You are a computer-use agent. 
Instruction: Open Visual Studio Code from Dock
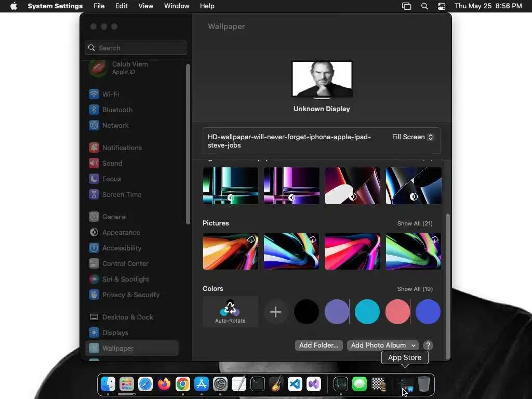point(295,384)
